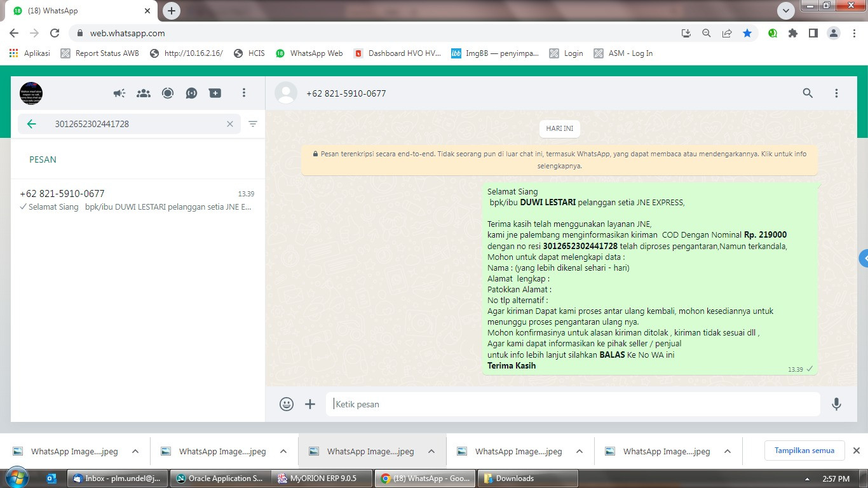The image size is (868, 488).
Task: Open Communities icon in WhatsApp header
Action: [144, 93]
